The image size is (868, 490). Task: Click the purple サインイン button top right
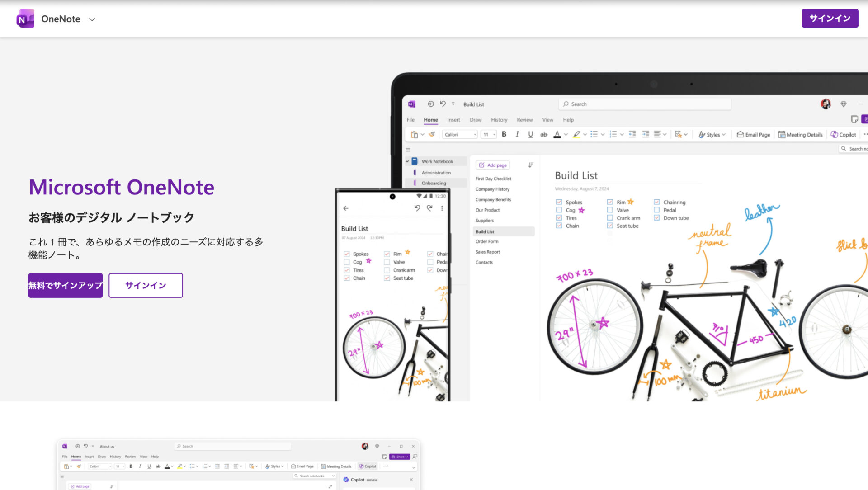point(830,18)
